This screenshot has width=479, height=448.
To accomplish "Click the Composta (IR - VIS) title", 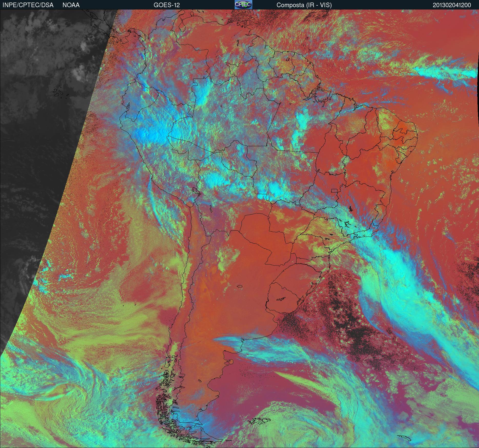I will click(304, 5).
